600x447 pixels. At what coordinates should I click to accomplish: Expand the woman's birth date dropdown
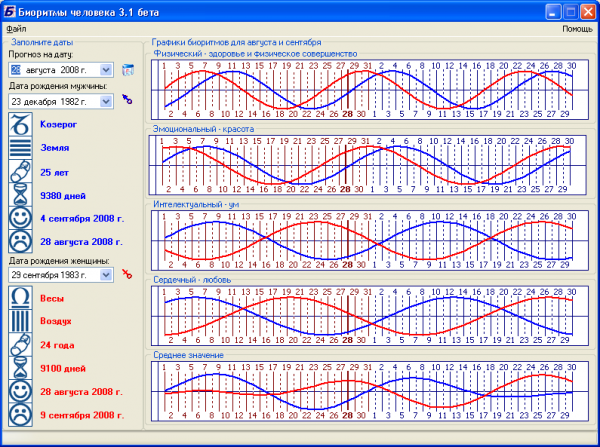[107, 274]
